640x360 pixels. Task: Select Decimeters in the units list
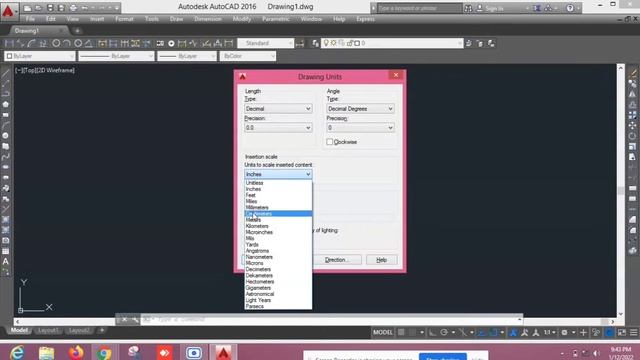[278, 269]
